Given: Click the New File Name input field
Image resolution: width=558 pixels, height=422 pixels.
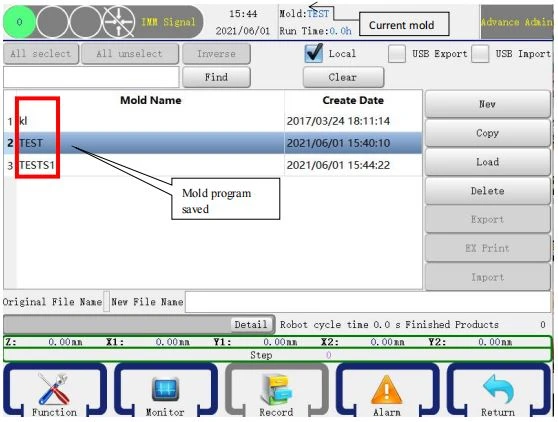Looking at the screenshot, I should (x=368, y=302).
